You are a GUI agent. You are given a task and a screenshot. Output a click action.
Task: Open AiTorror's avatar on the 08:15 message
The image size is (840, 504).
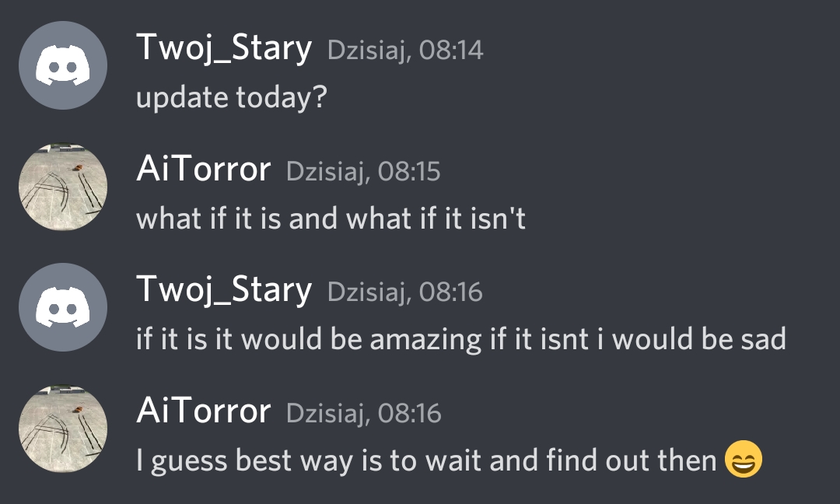point(63,187)
